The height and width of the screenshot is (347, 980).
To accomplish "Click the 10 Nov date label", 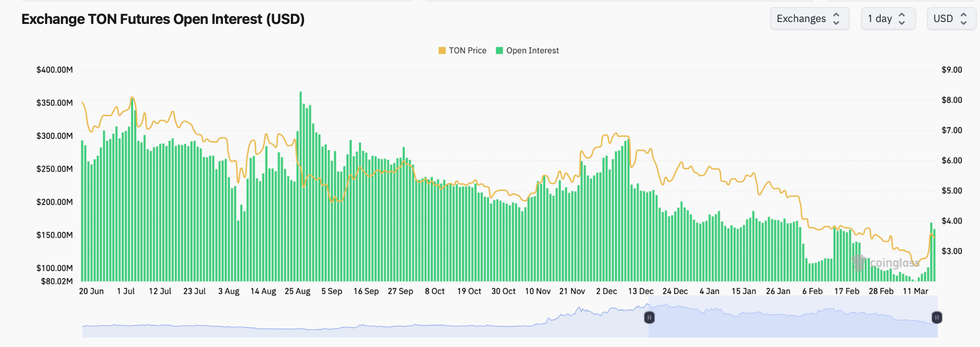I will coord(538,291).
